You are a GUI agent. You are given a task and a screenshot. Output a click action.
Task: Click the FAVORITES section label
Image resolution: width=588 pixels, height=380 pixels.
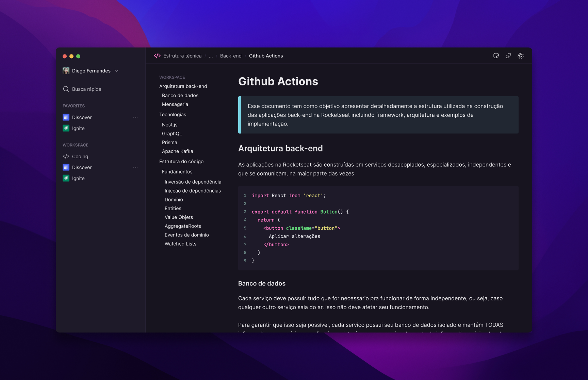point(73,106)
